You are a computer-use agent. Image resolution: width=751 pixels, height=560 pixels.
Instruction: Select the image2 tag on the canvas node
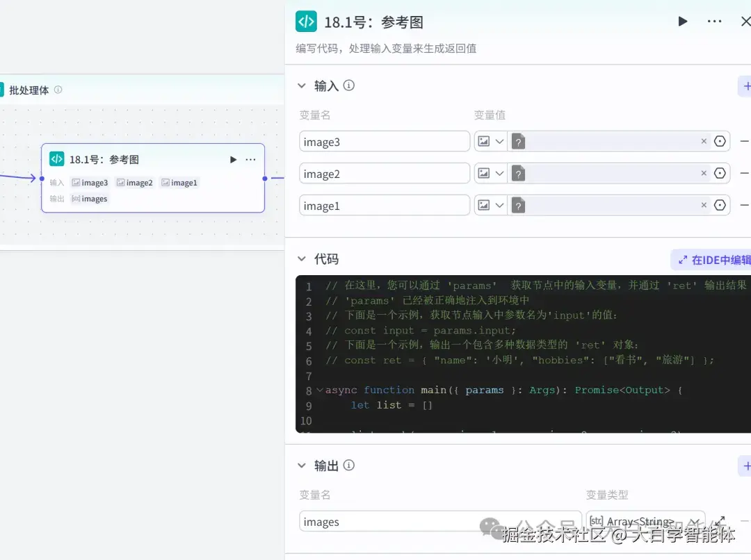pyautogui.click(x=134, y=182)
